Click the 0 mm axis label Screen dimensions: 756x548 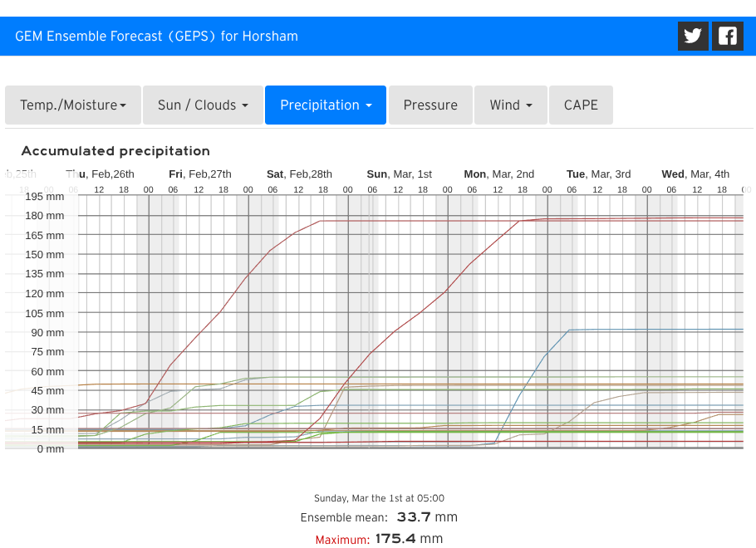pyautogui.click(x=50, y=449)
